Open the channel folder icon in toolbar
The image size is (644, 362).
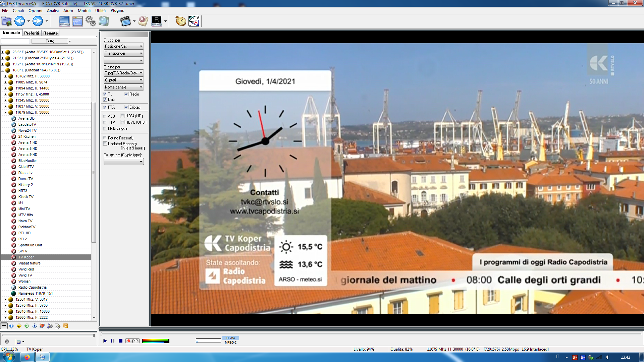[x=6, y=21]
